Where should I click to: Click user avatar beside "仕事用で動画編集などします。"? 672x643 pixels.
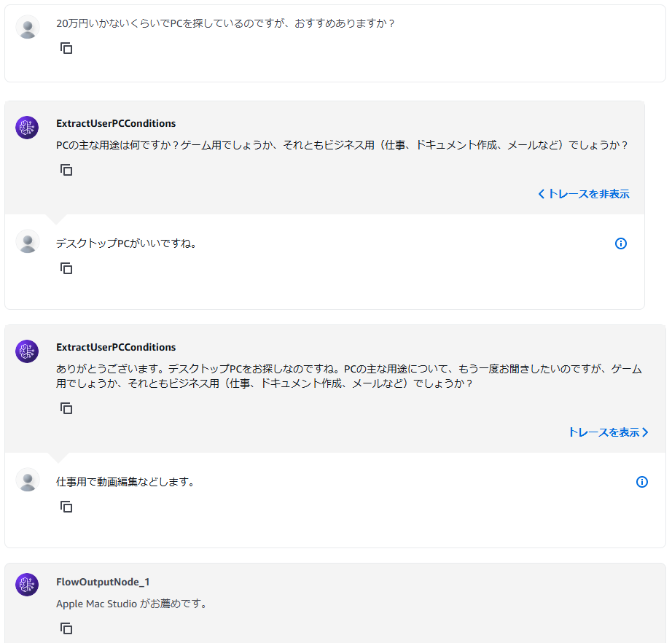point(28,480)
